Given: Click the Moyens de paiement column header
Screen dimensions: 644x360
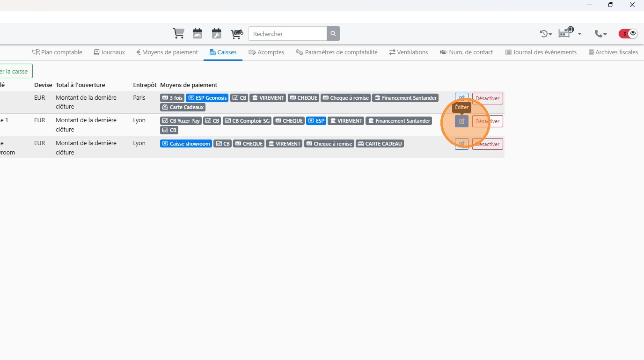Looking at the screenshot, I should point(189,85).
